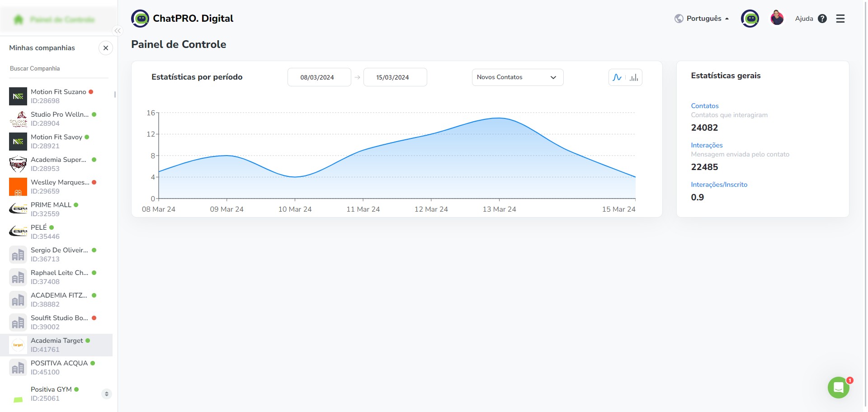The height and width of the screenshot is (412, 868).
Task: Expand the Positiva GYM company switcher arrows
Action: point(107,394)
